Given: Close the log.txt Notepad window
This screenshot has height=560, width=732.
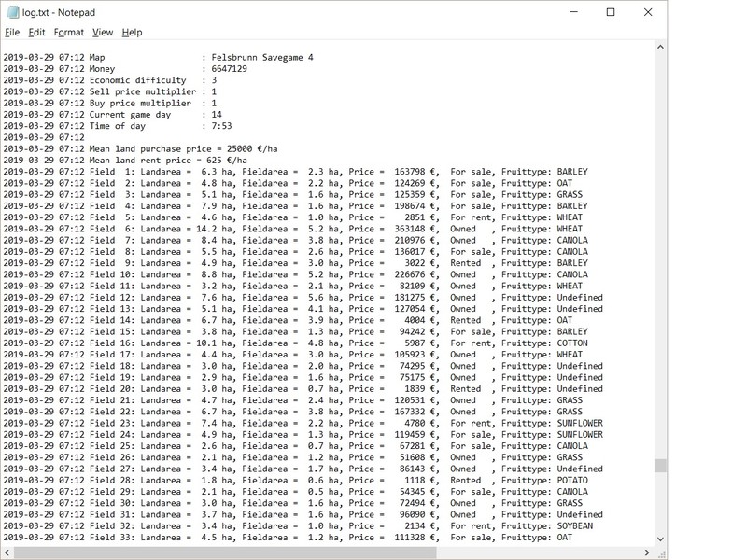Looking at the screenshot, I should coord(648,12).
